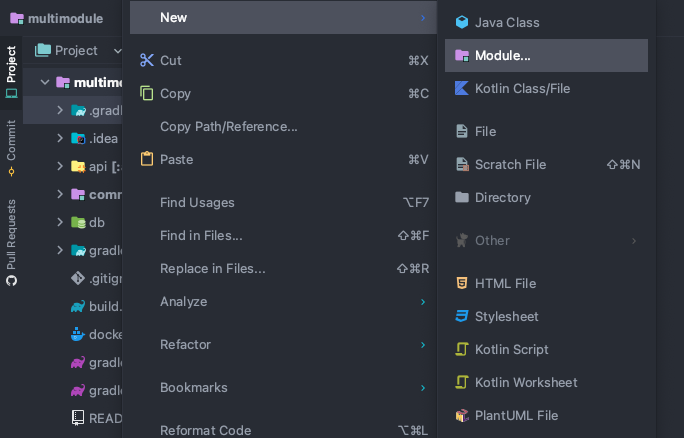Select Scratch File in the New submenu
Screen dimensions: 684x438
pyautogui.click(x=546, y=164)
